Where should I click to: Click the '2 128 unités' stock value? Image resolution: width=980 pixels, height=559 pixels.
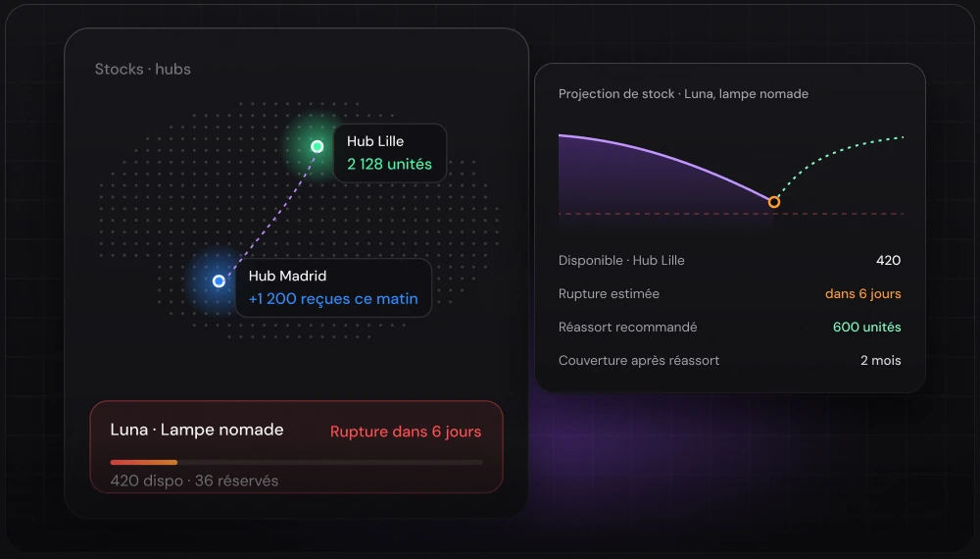coord(389,165)
